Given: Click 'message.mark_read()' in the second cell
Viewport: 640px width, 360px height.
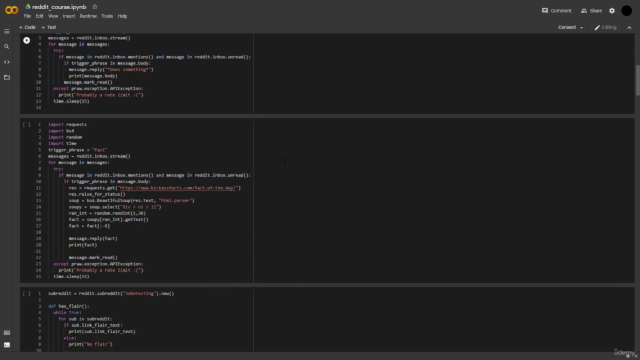Looking at the screenshot, I should [93, 258].
